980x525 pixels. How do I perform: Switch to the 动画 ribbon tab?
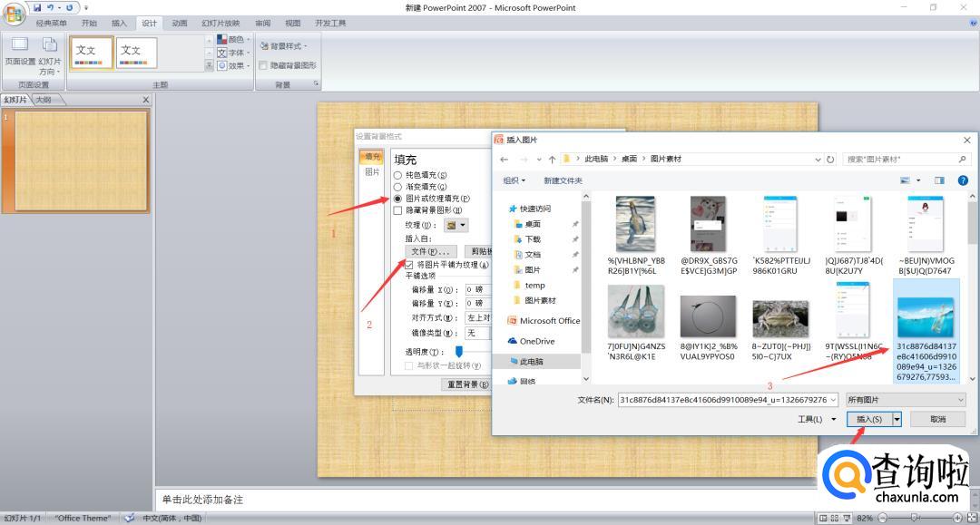pyautogui.click(x=180, y=23)
